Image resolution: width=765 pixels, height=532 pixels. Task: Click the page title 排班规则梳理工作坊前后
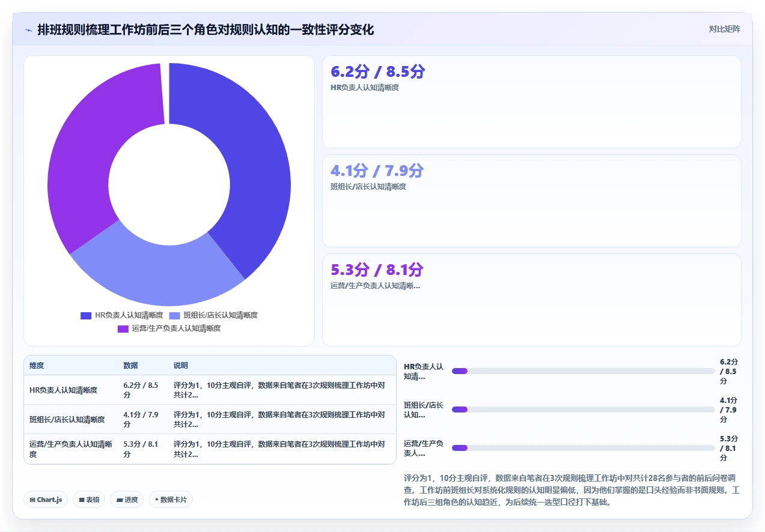[x=206, y=29]
